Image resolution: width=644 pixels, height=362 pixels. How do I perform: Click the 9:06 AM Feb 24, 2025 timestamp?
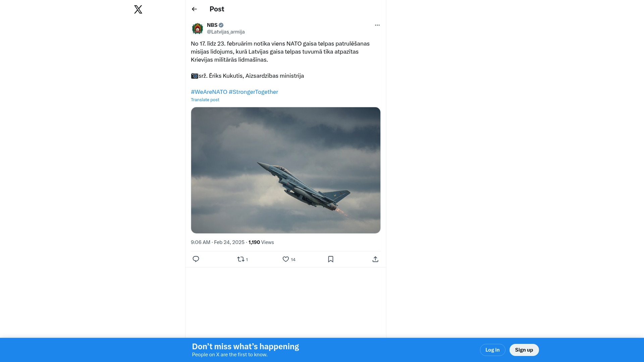(218, 242)
